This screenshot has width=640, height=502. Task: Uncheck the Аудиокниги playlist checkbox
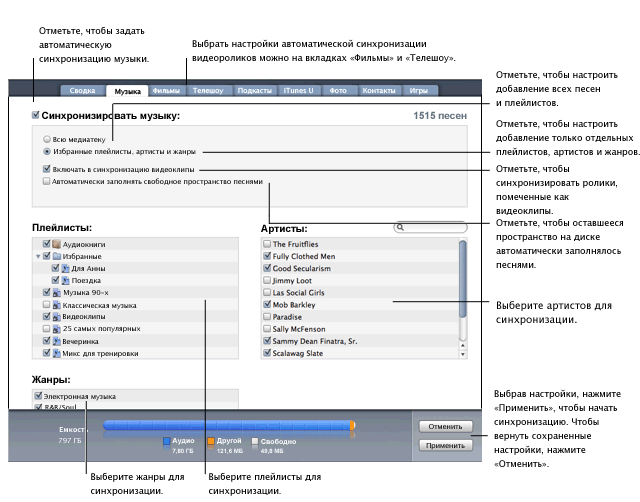[47, 244]
